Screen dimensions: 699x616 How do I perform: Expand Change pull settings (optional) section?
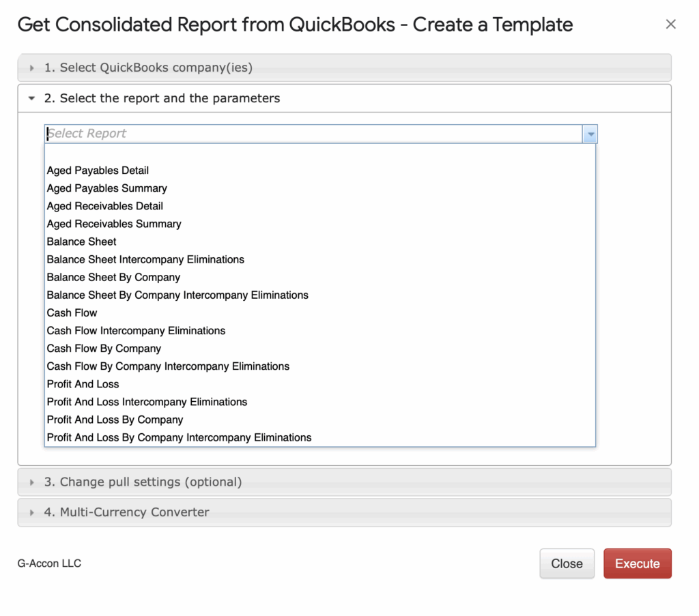click(x=143, y=482)
